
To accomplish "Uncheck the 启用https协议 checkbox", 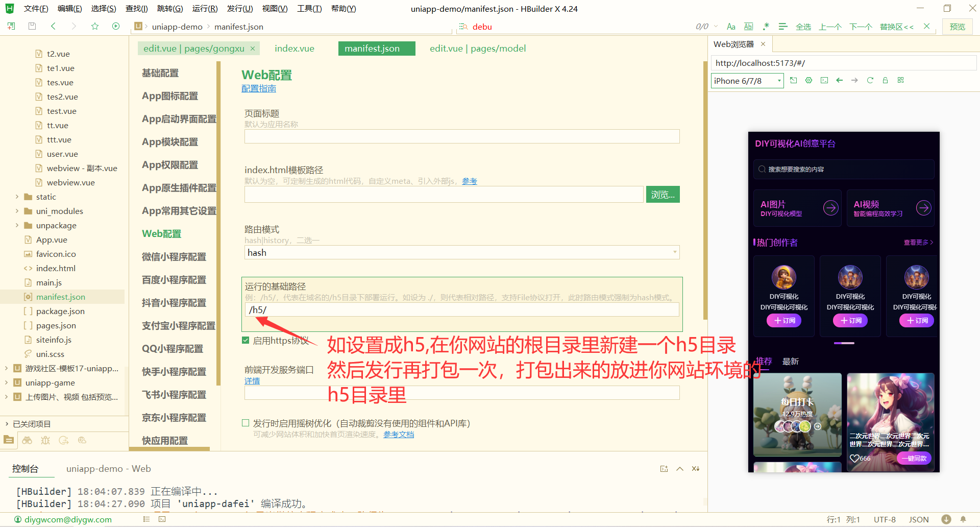I will click(x=246, y=340).
